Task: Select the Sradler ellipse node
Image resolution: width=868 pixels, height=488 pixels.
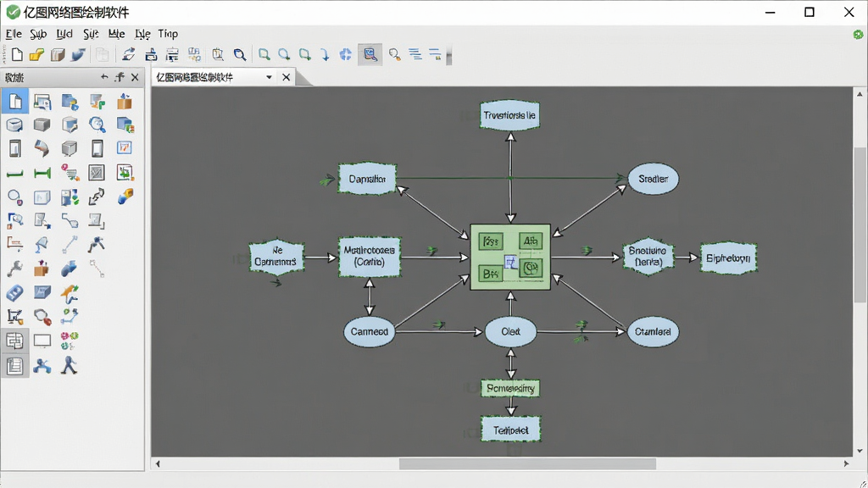Action: click(x=654, y=179)
